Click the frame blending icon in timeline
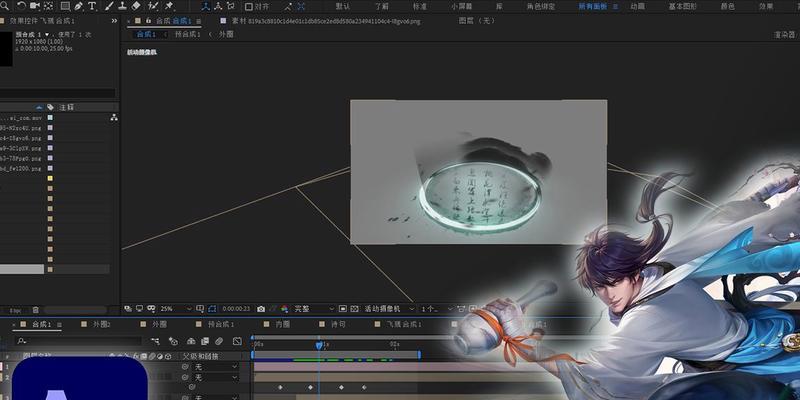The height and width of the screenshot is (400, 800). [x=205, y=341]
